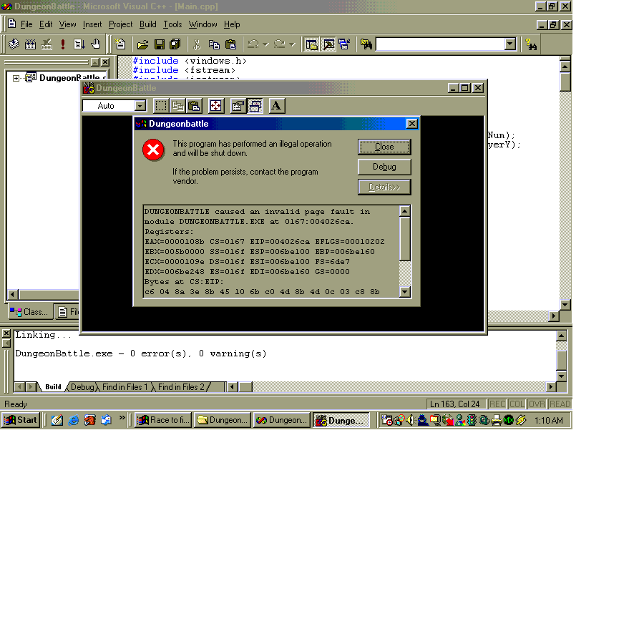
Task: Open the Build menu
Action: [148, 24]
